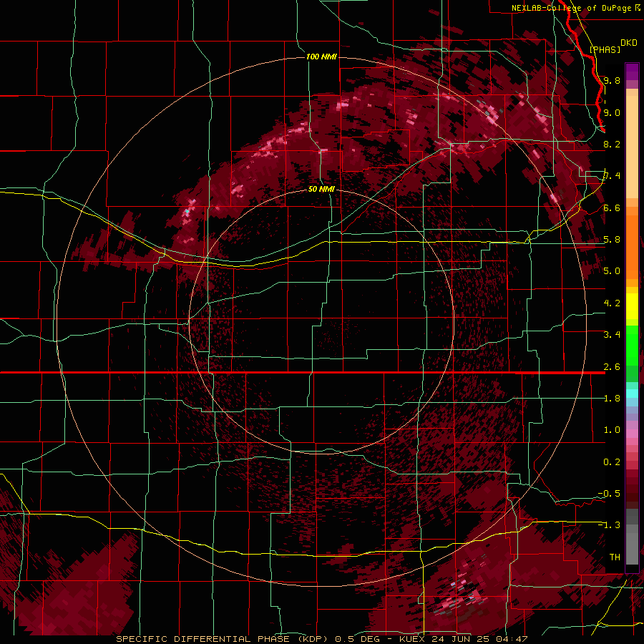644x644 pixels.
Task: Click the TH label on the legend
Action: 615,557
